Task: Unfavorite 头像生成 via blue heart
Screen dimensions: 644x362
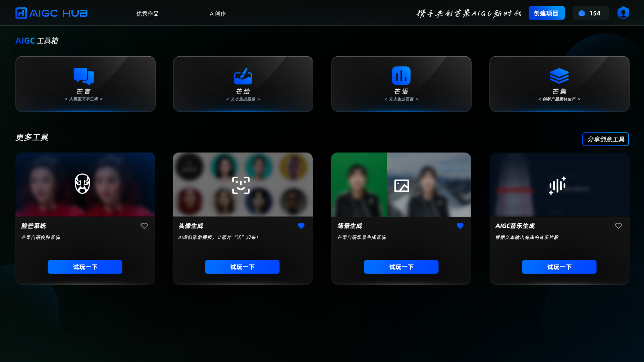Action: (301, 226)
